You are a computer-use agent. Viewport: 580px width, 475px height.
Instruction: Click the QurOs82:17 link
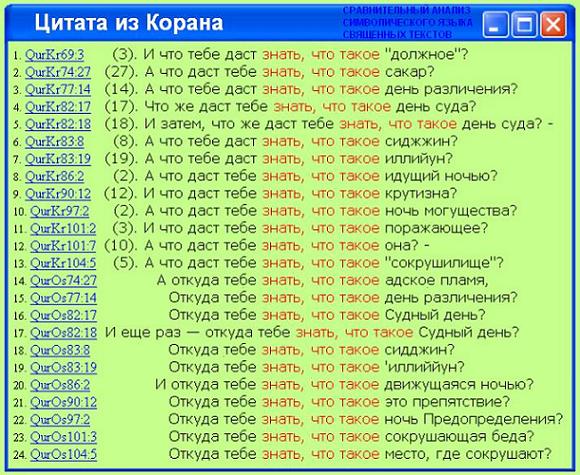coord(63,316)
